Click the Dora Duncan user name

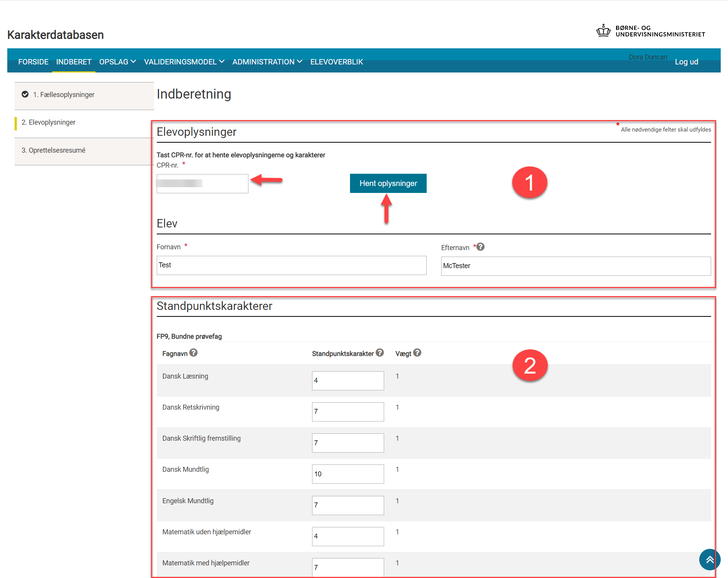(x=648, y=57)
